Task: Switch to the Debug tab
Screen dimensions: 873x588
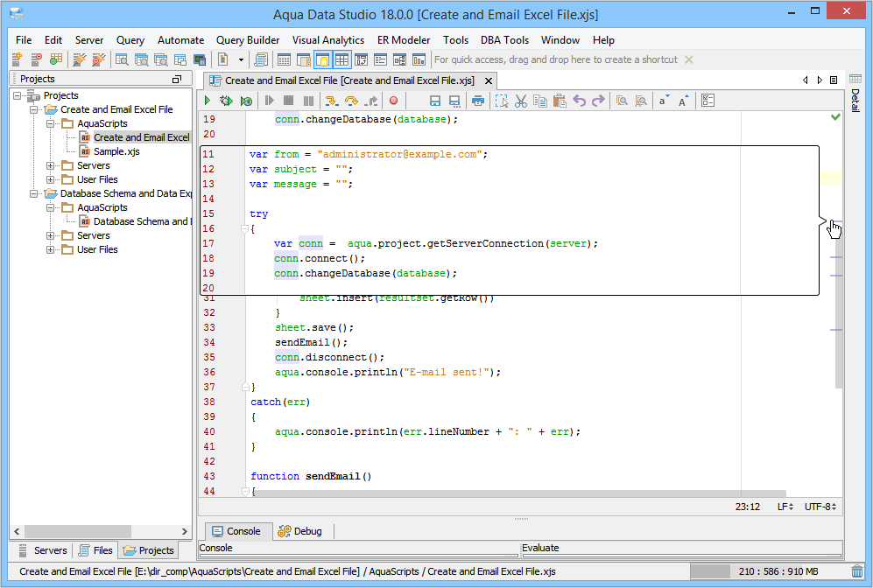Action: pos(300,531)
